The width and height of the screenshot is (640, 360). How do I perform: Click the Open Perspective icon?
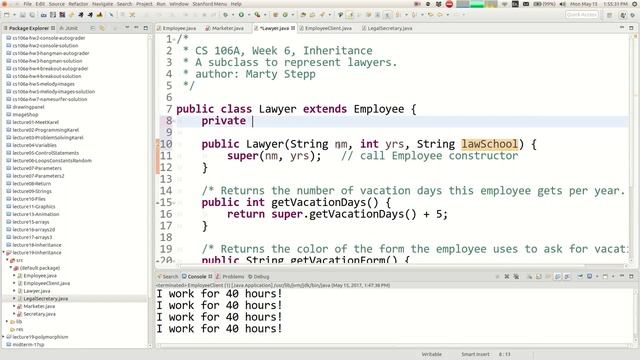[x=609, y=15]
